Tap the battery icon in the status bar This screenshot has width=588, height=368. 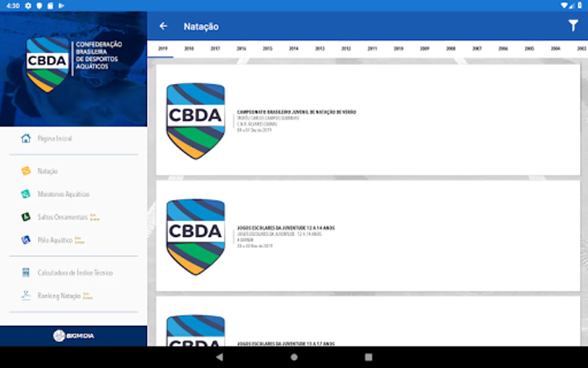pyautogui.click(x=579, y=6)
